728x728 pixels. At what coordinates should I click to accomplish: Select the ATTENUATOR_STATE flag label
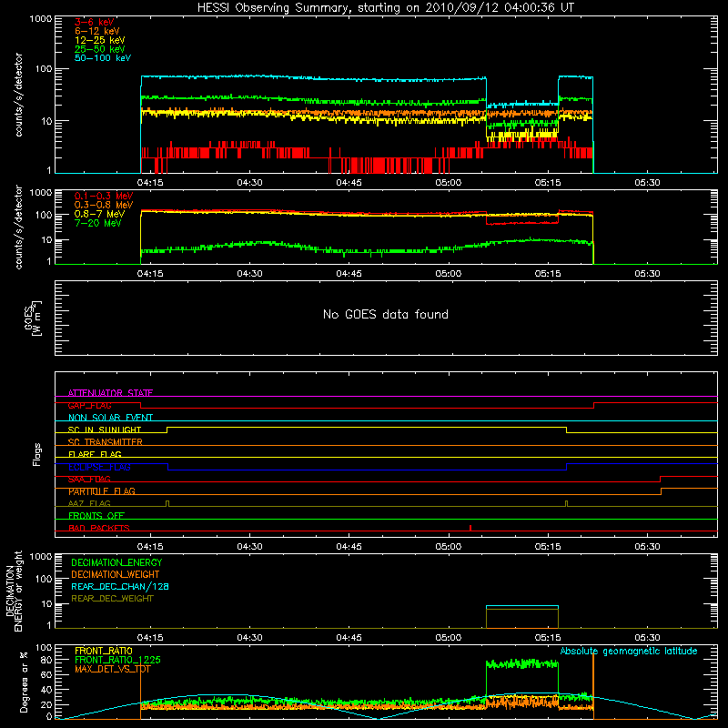(x=110, y=393)
